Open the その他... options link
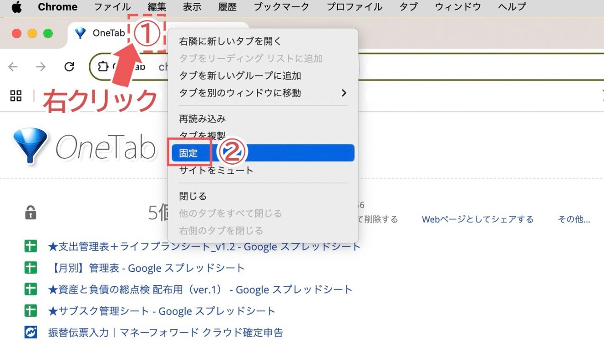This screenshot has height=364, width=604. click(574, 219)
